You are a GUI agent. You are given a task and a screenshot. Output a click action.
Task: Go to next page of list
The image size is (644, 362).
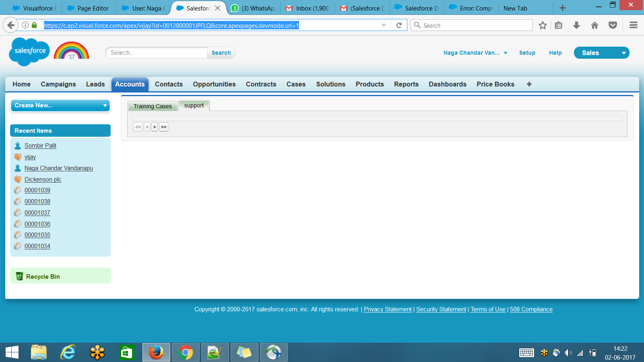(x=155, y=127)
